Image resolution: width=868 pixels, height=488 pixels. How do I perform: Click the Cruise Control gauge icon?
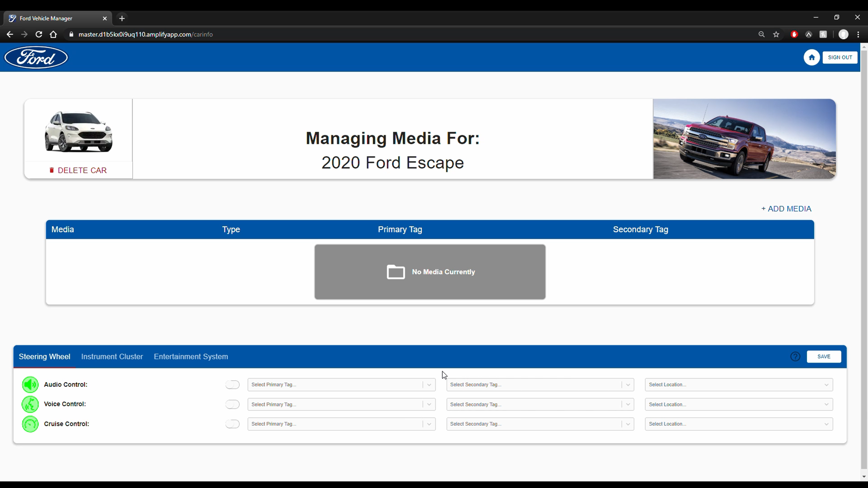point(30,424)
